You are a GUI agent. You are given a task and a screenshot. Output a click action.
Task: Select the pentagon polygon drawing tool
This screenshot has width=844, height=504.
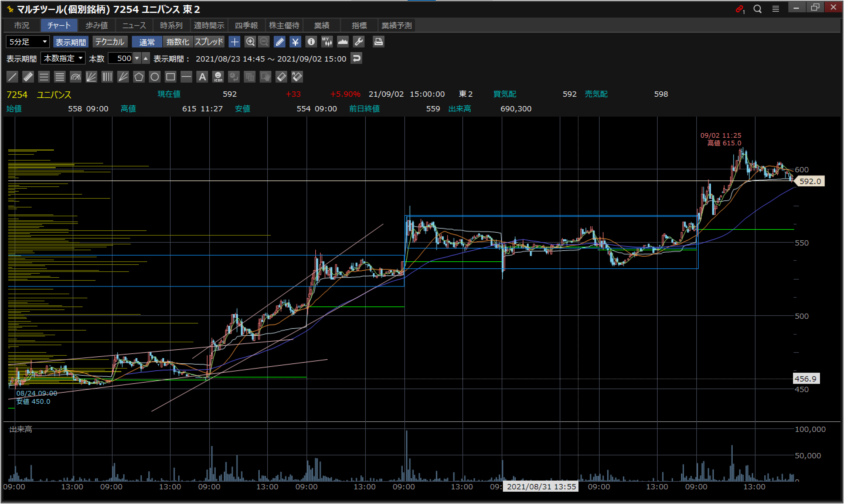point(139,77)
